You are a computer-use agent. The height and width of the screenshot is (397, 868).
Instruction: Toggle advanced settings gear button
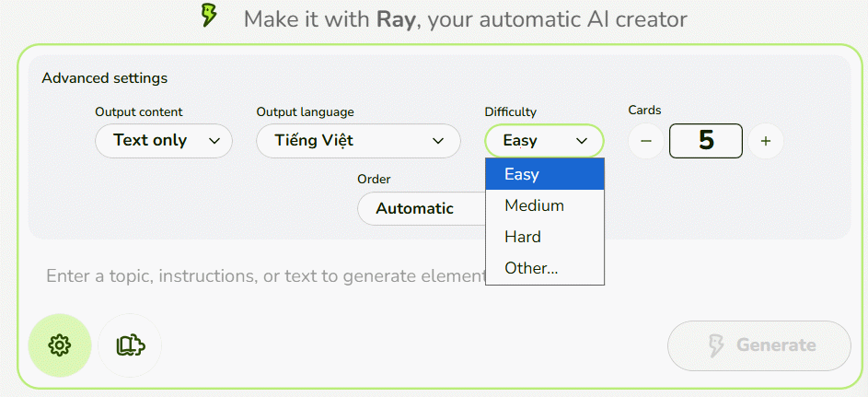pos(60,345)
